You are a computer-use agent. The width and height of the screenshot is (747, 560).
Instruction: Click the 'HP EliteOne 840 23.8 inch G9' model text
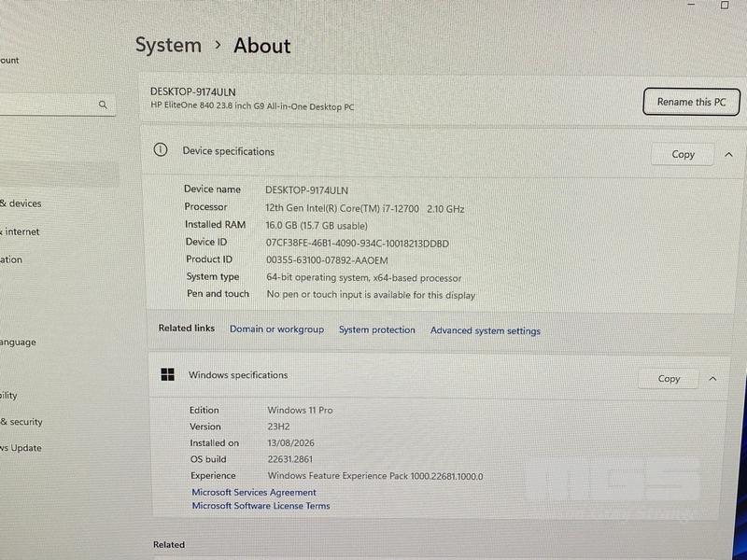[x=252, y=106]
